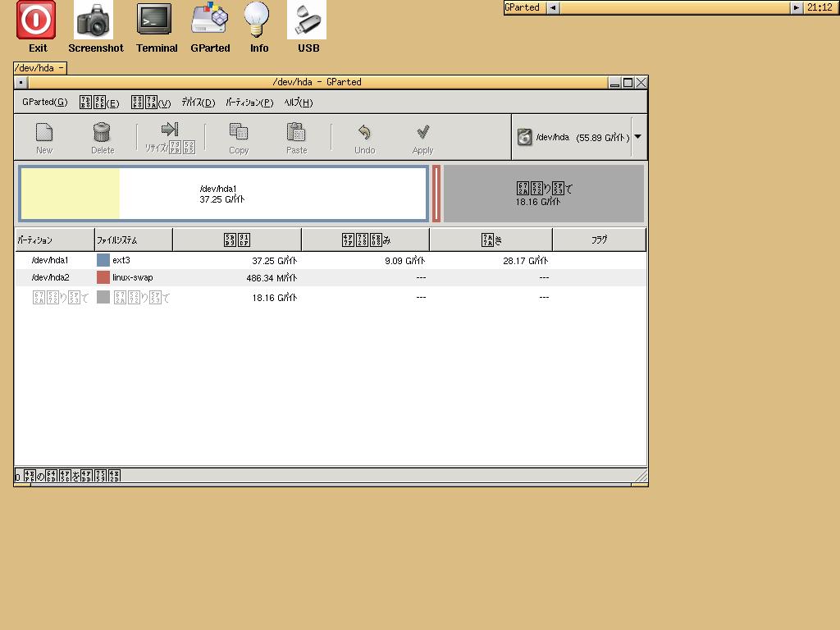Select the /dev/hda2 linux-swap row
Viewport: 840px width, 630px height.
[x=246, y=278]
